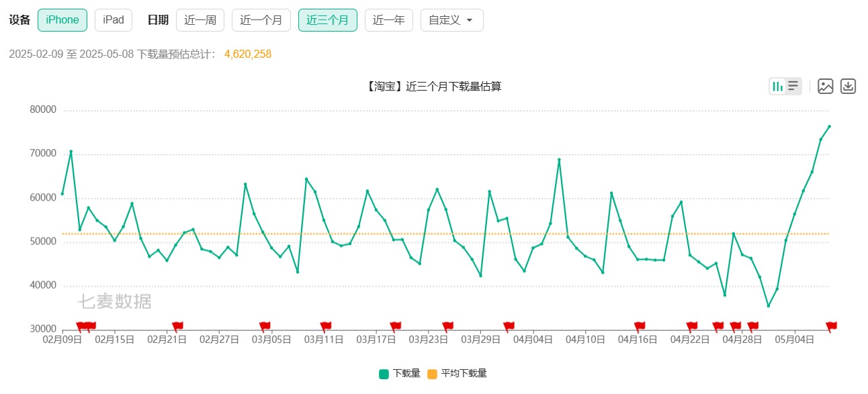Download chart data icon
This screenshot has height=394, width=868.
coord(849,86)
